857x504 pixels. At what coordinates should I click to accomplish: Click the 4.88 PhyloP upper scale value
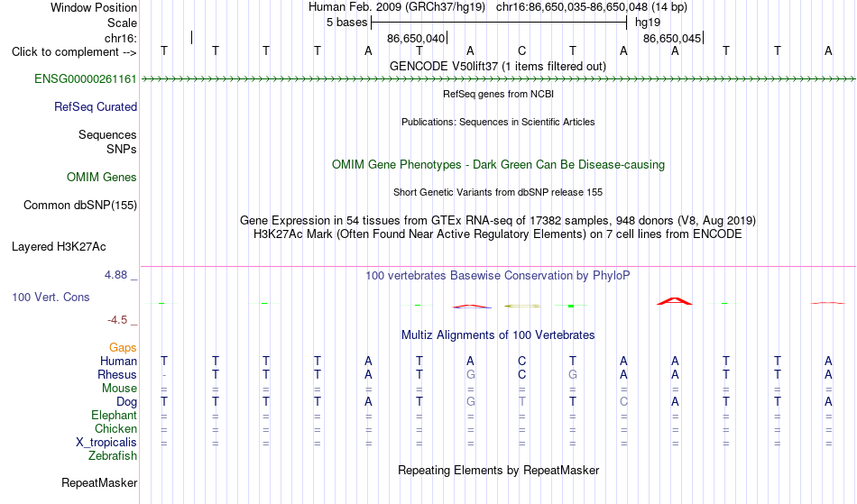115,275
